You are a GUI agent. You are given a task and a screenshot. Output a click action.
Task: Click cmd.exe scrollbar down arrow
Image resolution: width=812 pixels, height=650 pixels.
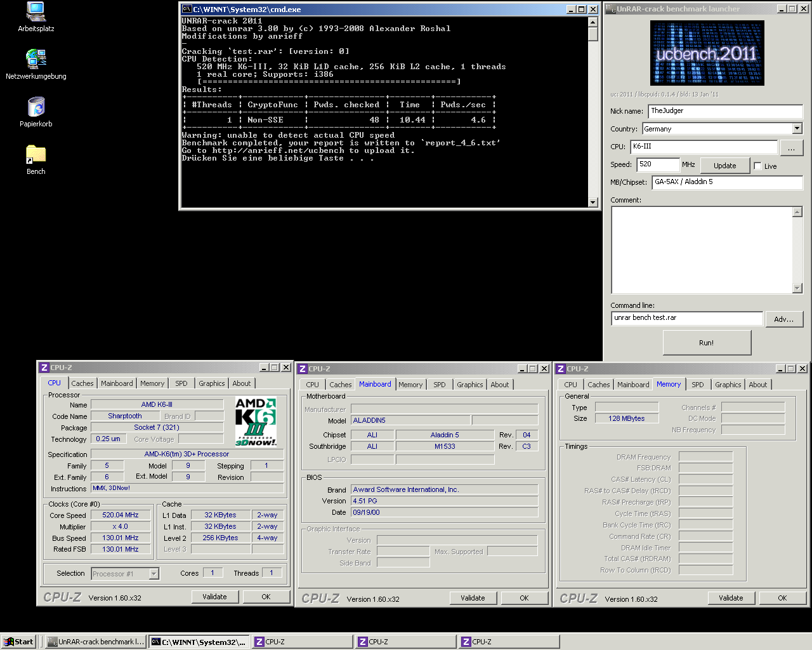click(x=593, y=202)
